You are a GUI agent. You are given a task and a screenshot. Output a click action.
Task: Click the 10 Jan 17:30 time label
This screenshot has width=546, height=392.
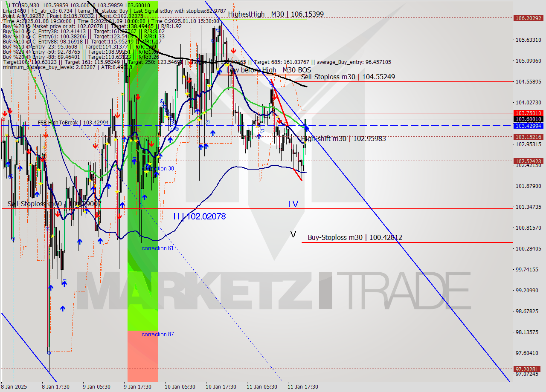click(x=221, y=387)
